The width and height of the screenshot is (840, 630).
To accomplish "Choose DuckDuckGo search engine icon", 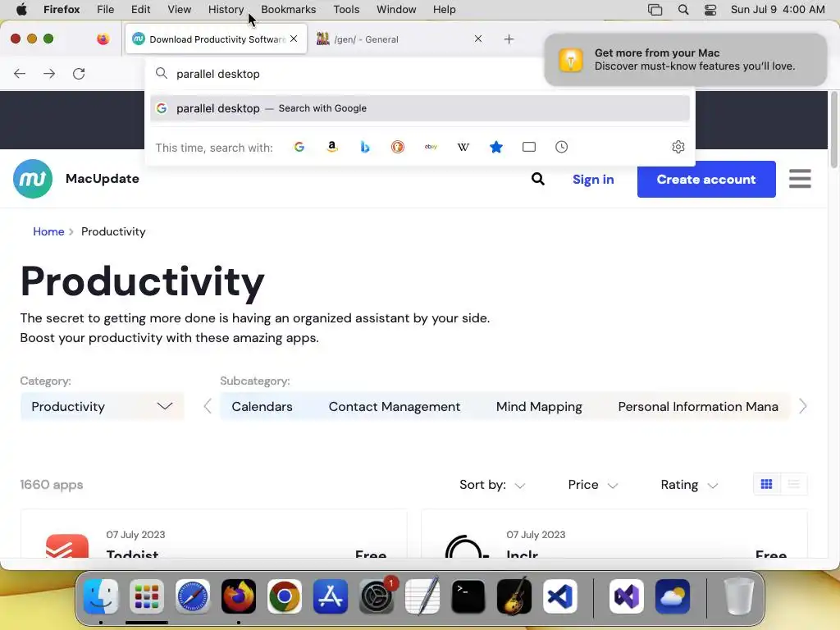I will click(x=398, y=147).
